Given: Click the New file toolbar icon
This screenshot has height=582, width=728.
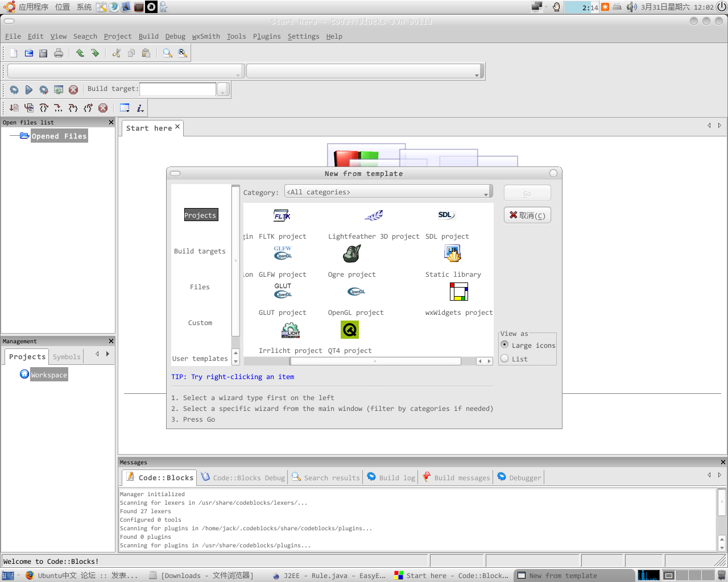Looking at the screenshot, I should pyautogui.click(x=14, y=53).
